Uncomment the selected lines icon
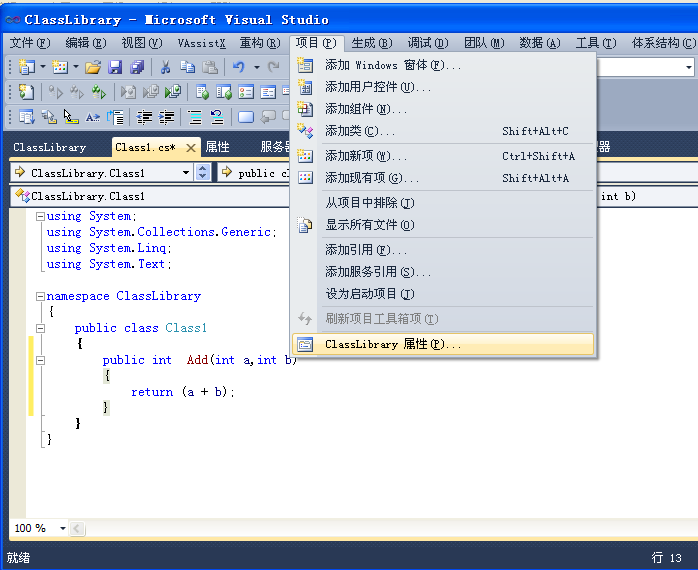The image size is (698, 570). [217, 117]
